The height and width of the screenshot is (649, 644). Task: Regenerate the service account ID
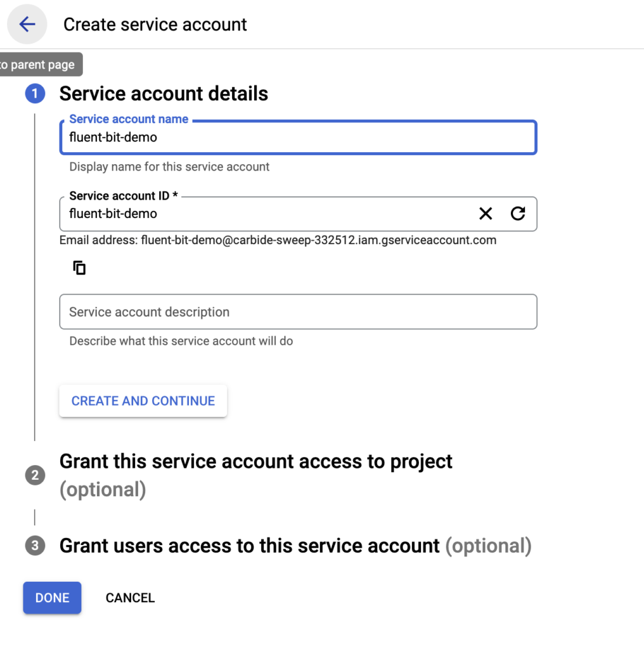coord(518,214)
